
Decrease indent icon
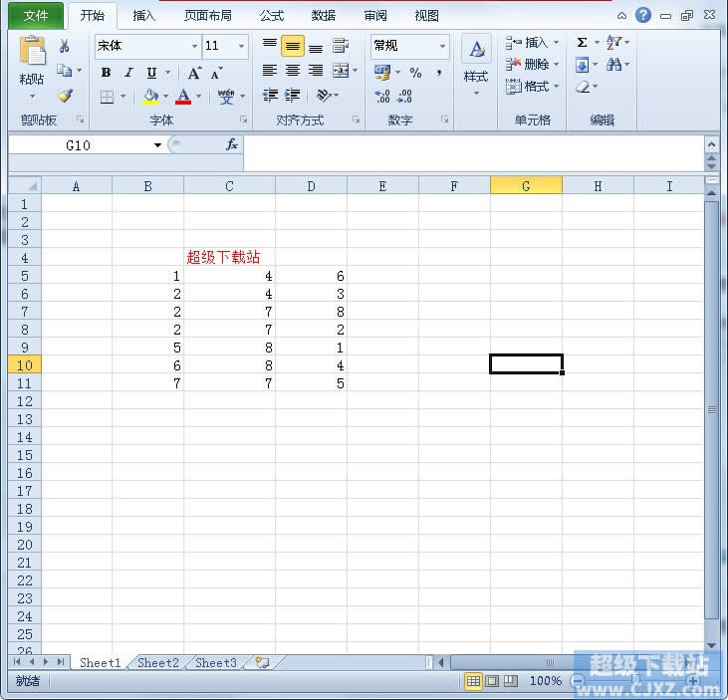[270, 96]
